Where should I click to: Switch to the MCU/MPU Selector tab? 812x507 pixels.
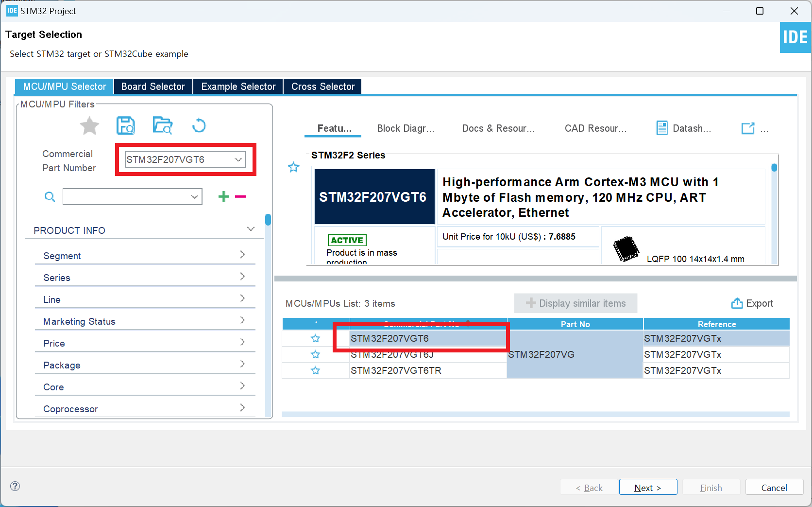coord(64,87)
